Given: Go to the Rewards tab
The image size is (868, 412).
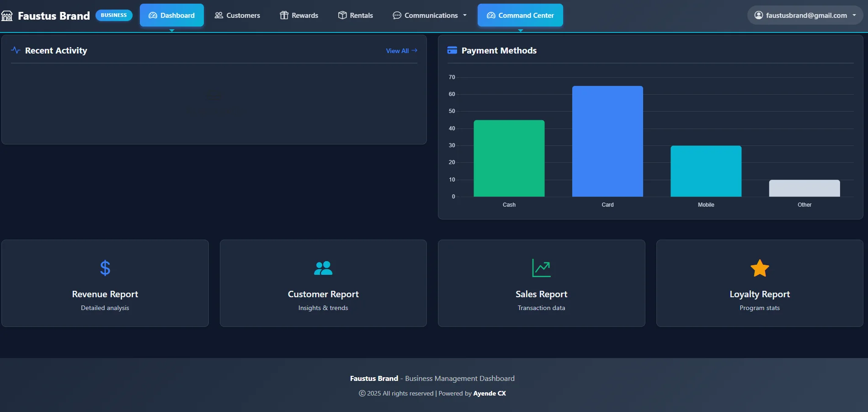Looking at the screenshot, I should pyautogui.click(x=299, y=15).
